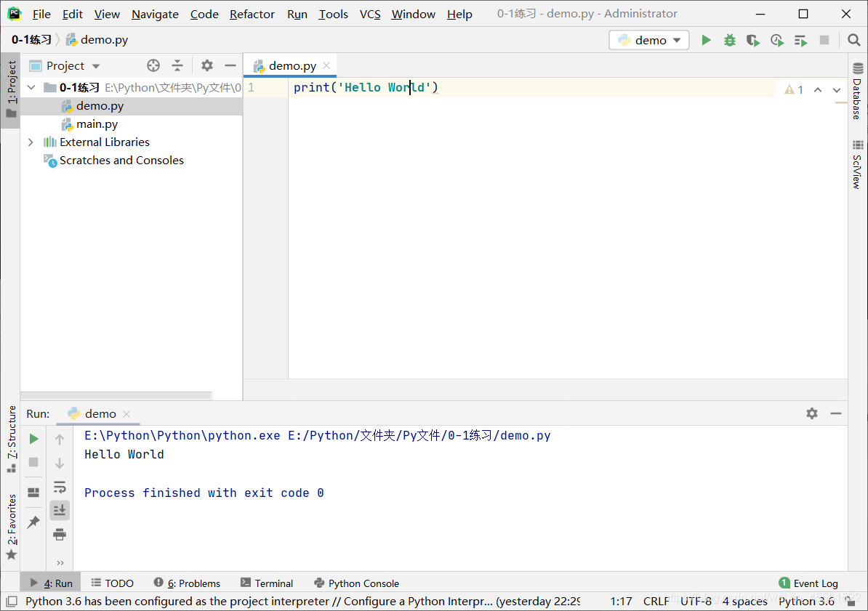This screenshot has width=868, height=611.
Task: Click the 0-1练习 breadcrumb in navigation bar
Action: click(31, 40)
